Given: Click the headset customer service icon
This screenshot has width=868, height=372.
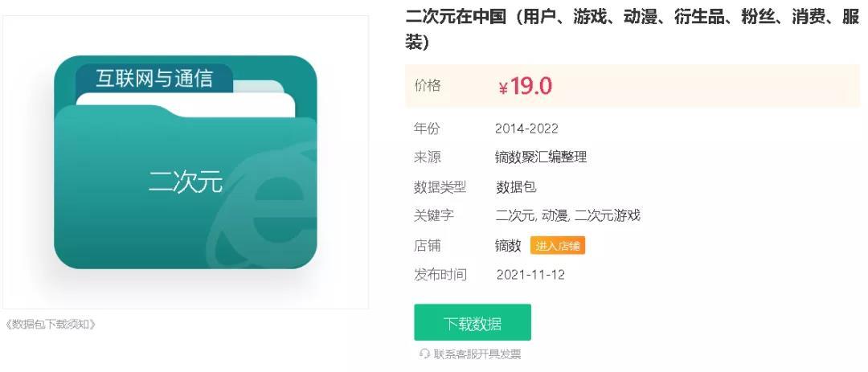Looking at the screenshot, I should point(424,354).
